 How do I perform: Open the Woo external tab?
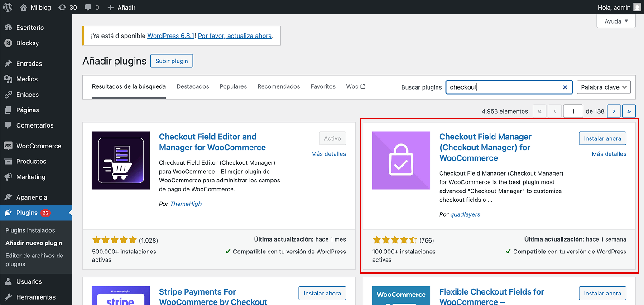coord(356,86)
